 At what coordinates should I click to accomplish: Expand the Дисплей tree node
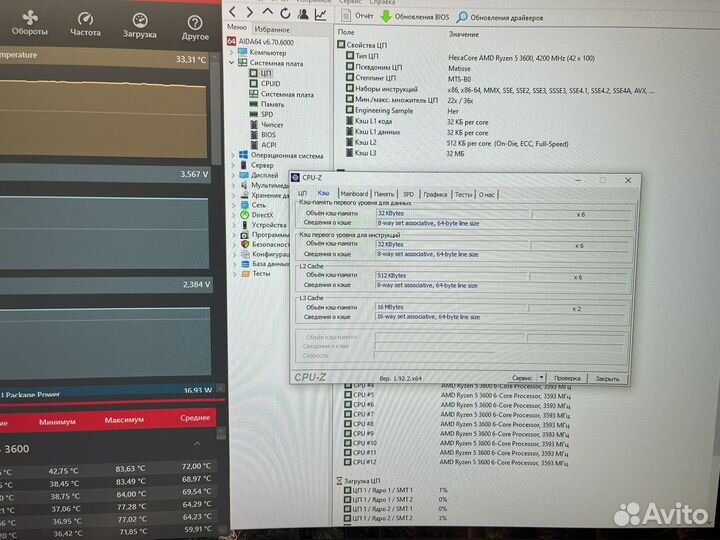click(234, 175)
